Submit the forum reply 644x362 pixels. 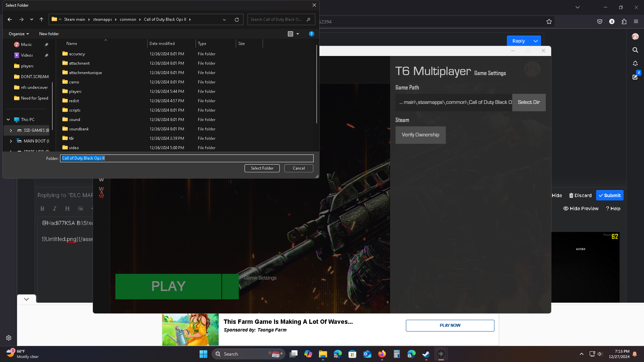click(609, 195)
